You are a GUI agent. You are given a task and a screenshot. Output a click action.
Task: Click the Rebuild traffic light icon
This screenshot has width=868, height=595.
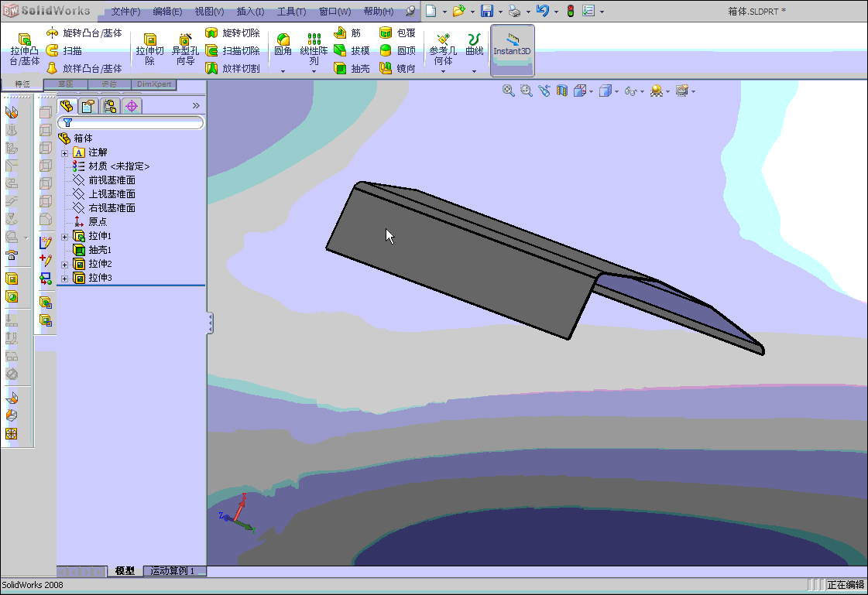[571, 11]
